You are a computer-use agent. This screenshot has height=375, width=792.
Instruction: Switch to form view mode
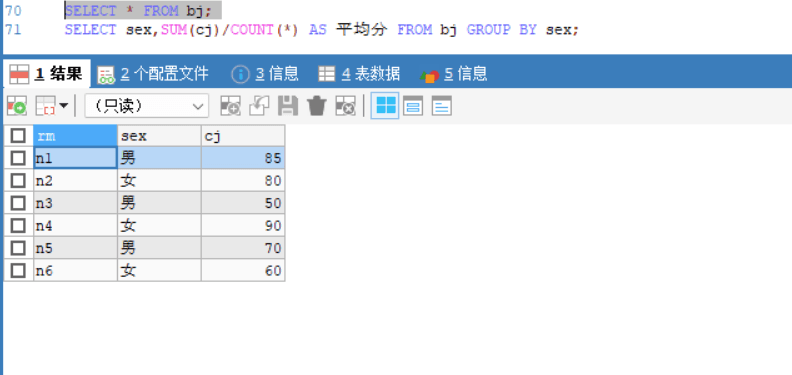point(413,106)
